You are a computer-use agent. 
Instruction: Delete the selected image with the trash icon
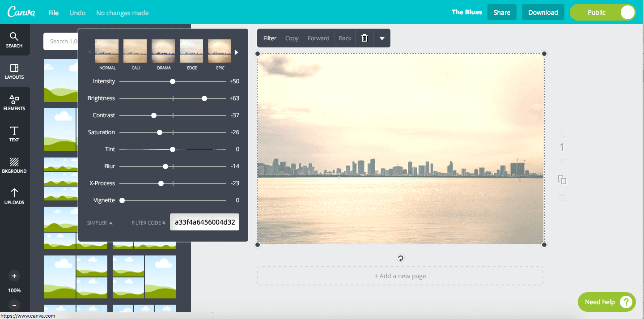(364, 38)
